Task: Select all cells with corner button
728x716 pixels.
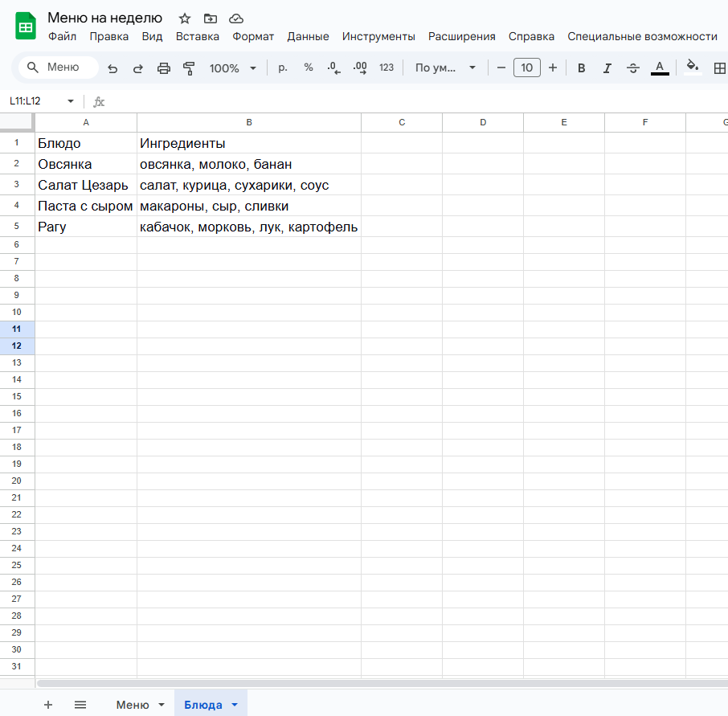Action: (17, 122)
